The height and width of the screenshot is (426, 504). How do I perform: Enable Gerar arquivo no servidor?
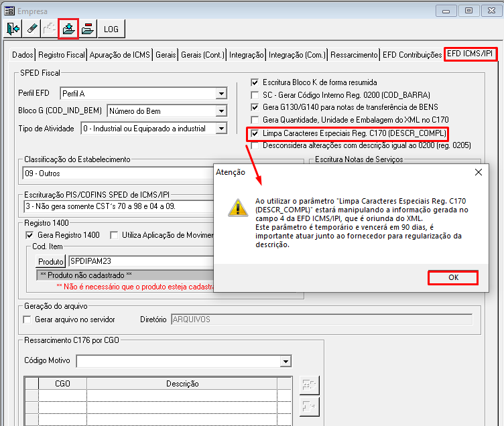[x=27, y=319]
